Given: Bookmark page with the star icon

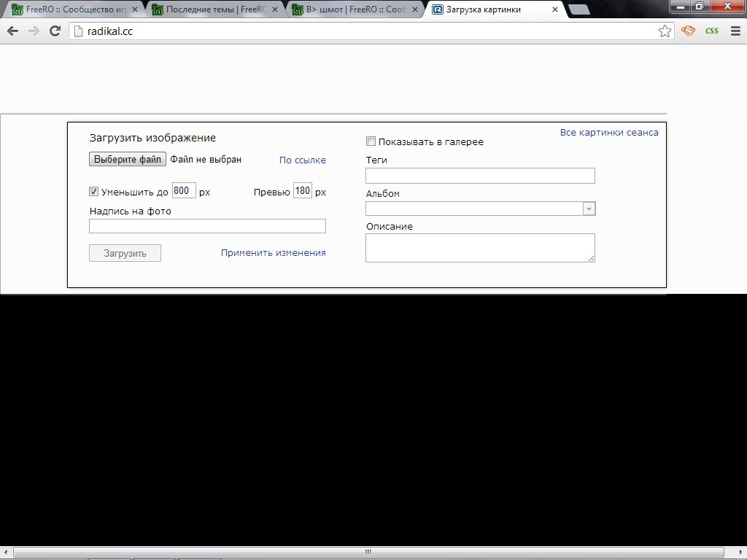Looking at the screenshot, I should [665, 31].
